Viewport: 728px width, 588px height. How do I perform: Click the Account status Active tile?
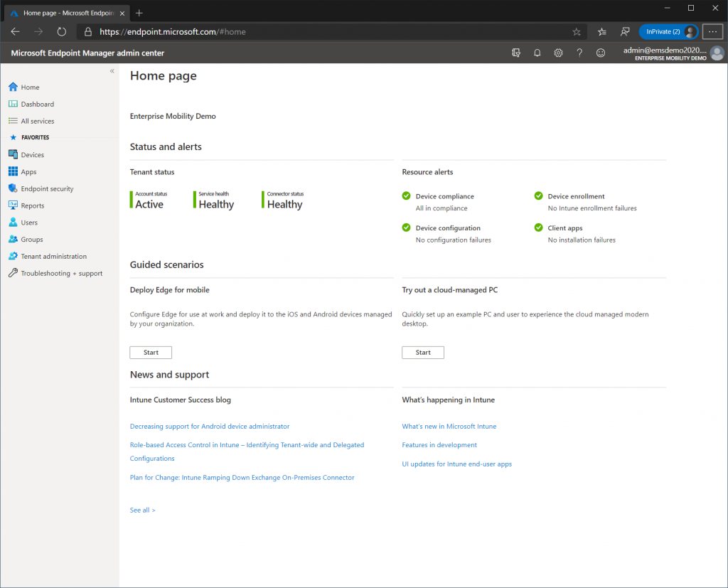pos(149,201)
